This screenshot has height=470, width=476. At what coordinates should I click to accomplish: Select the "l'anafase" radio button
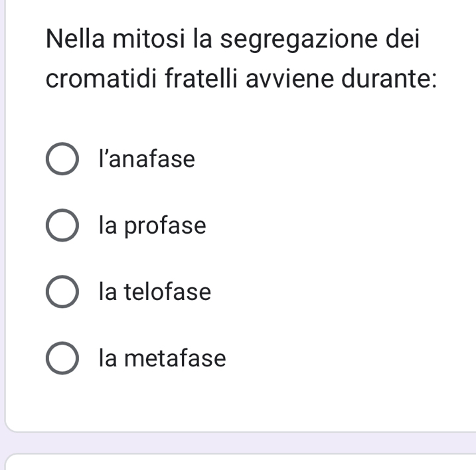pyautogui.click(x=61, y=160)
